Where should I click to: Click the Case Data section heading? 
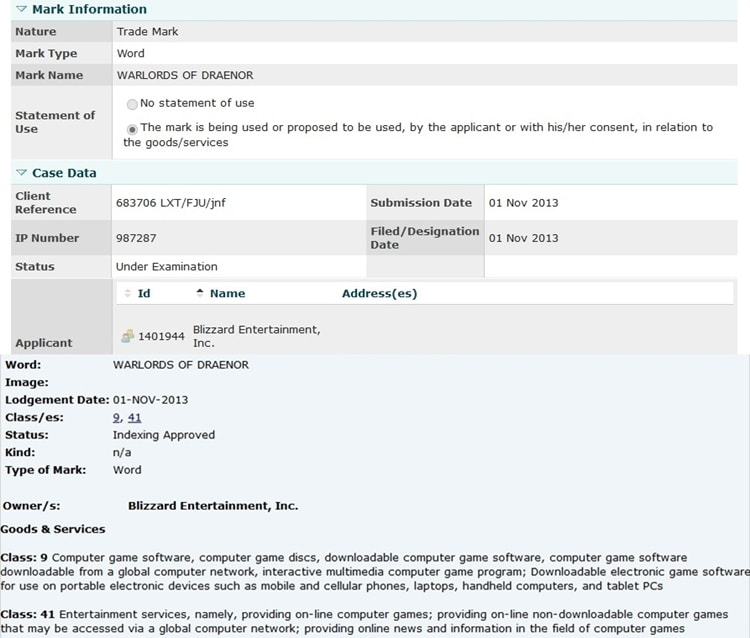click(64, 173)
